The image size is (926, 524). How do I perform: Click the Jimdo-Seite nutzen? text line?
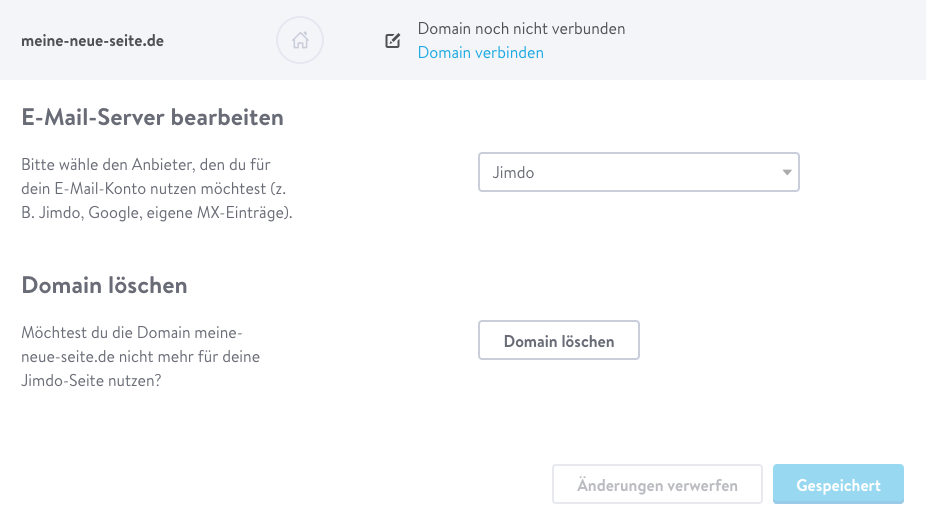click(x=91, y=380)
